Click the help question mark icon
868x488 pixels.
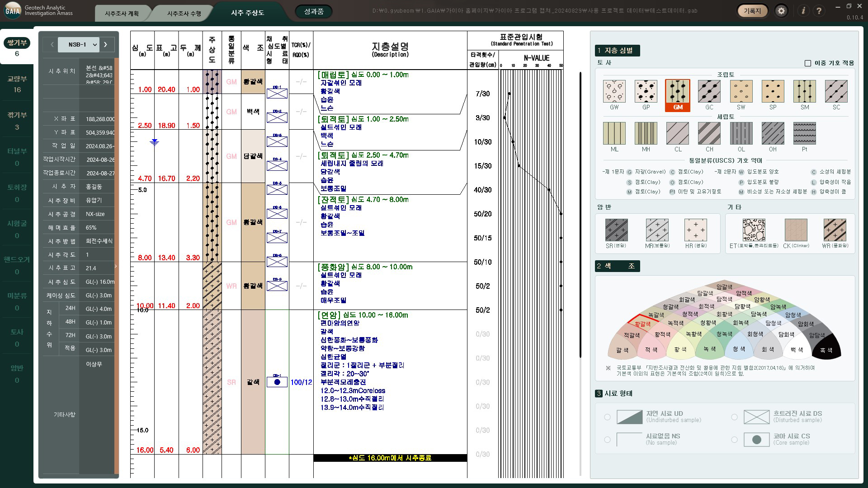819,11
